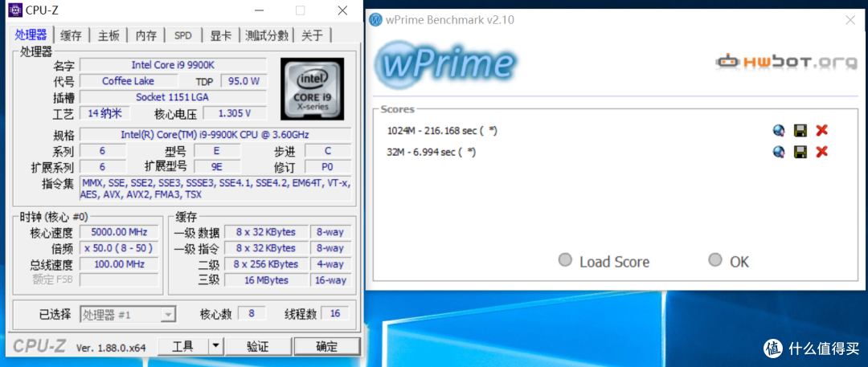Select the Load Score radio button

click(565, 260)
